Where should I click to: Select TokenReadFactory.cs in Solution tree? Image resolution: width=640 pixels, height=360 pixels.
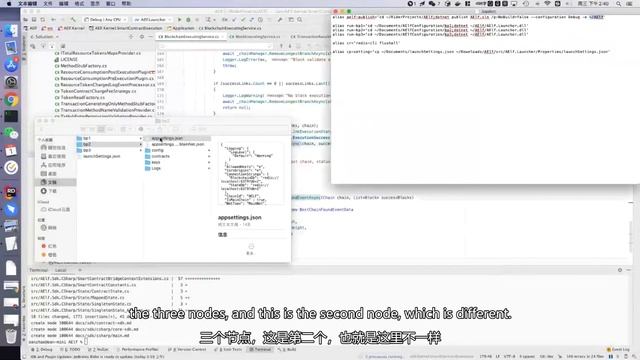pyautogui.click(x=82, y=98)
